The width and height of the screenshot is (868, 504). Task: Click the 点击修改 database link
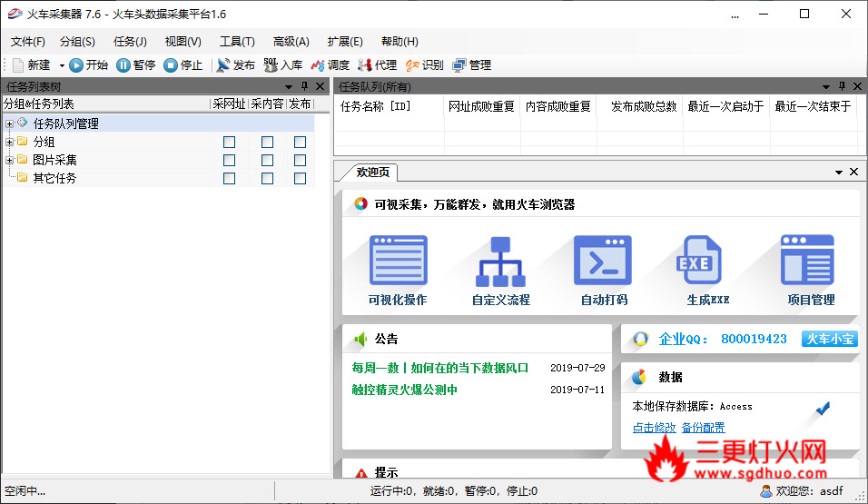click(655, 428)
